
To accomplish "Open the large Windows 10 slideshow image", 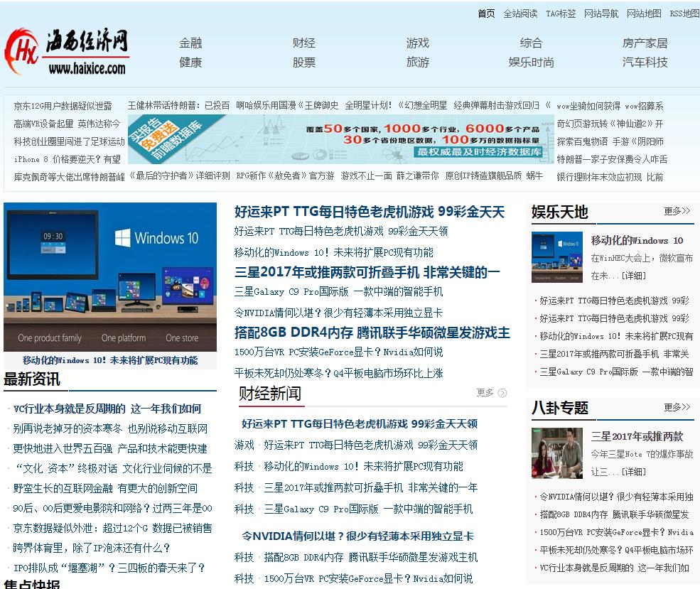I will 110,277.
